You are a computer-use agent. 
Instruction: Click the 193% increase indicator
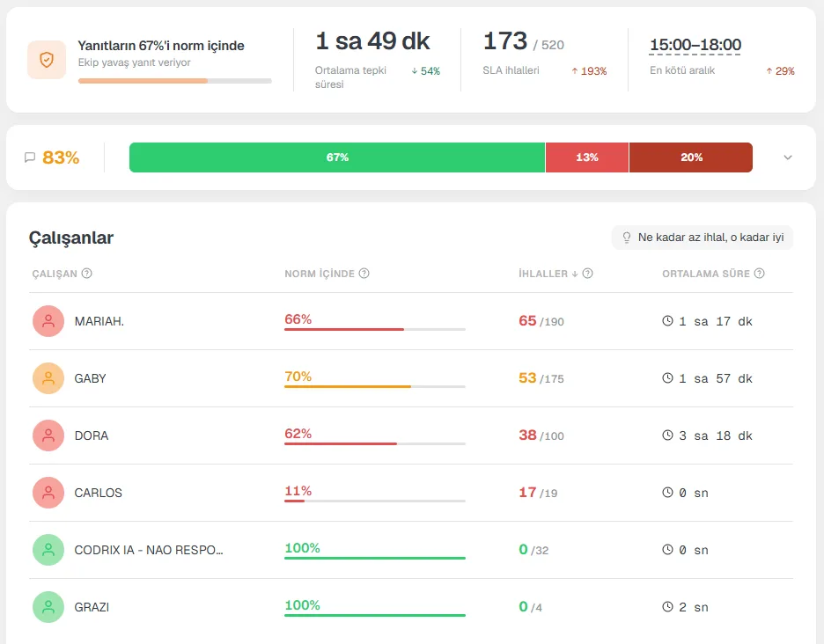pyautogui.click(x=589, y=71)
